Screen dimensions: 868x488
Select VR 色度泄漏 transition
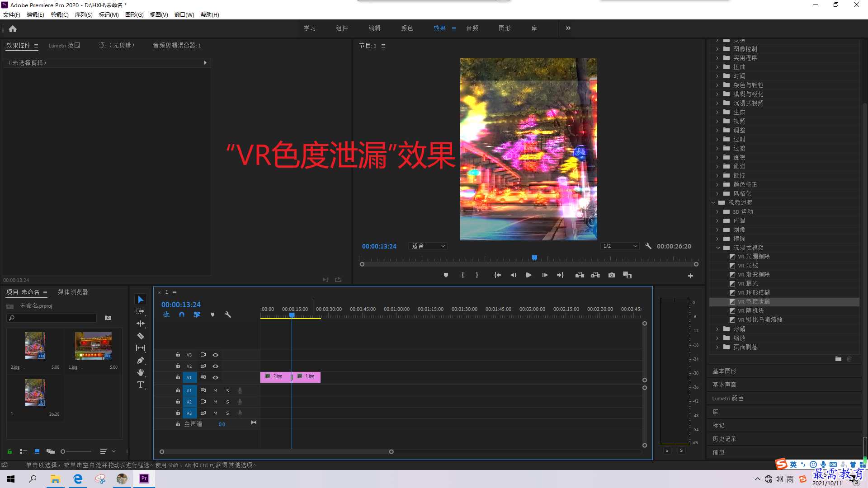coord(754,302)
